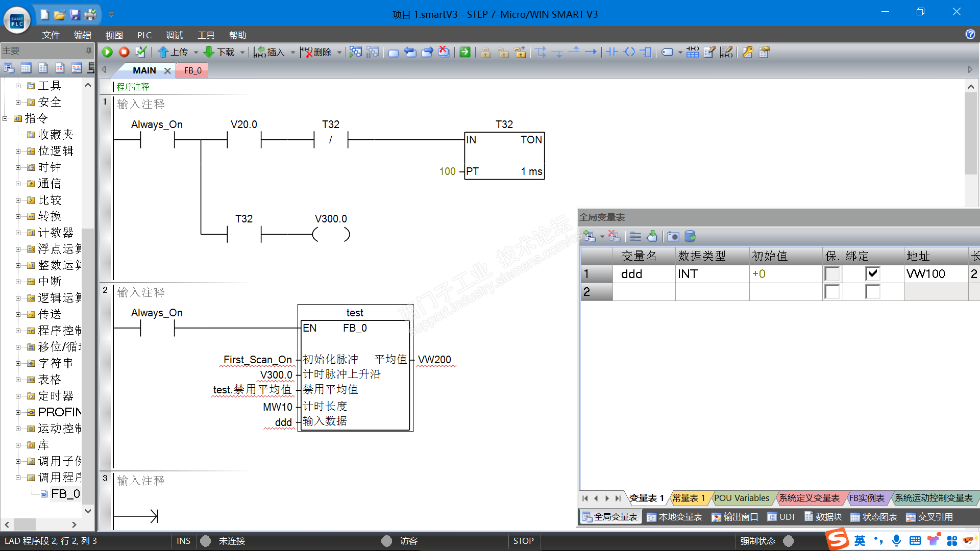980x551 pixels.
Task: Open the 调试 menu
Action: point(174,35)
